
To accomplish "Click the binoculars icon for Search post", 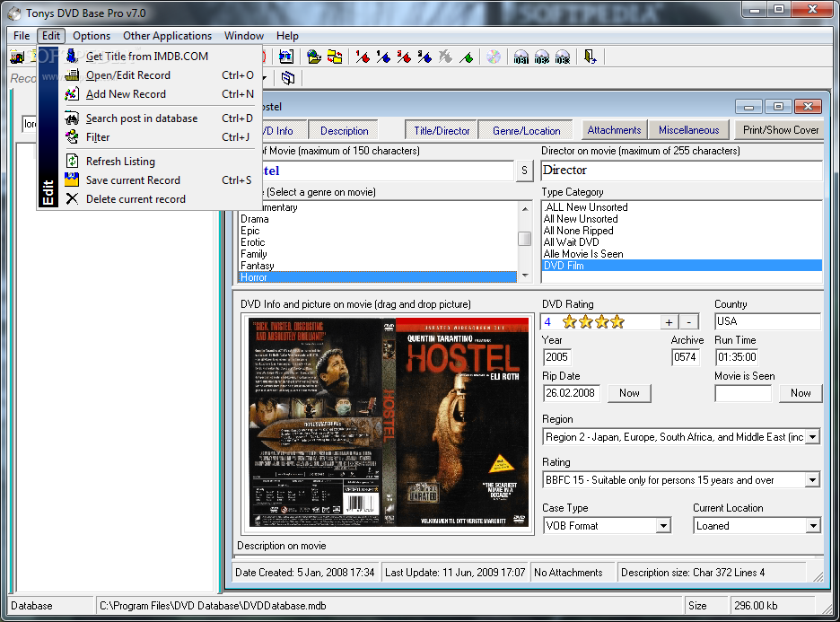I will click(x=72, y=118).
